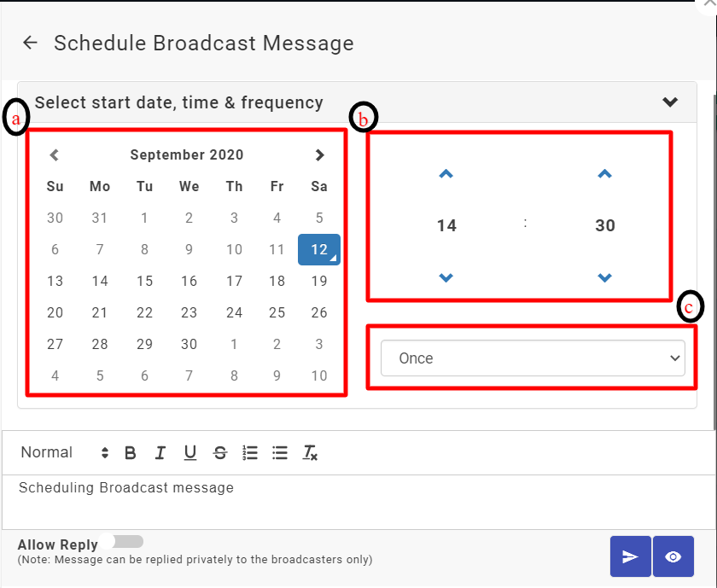The width and height of the screenshot is (717, 588).
Task: Select September 11 in calendar
Action: pos(277,250)
